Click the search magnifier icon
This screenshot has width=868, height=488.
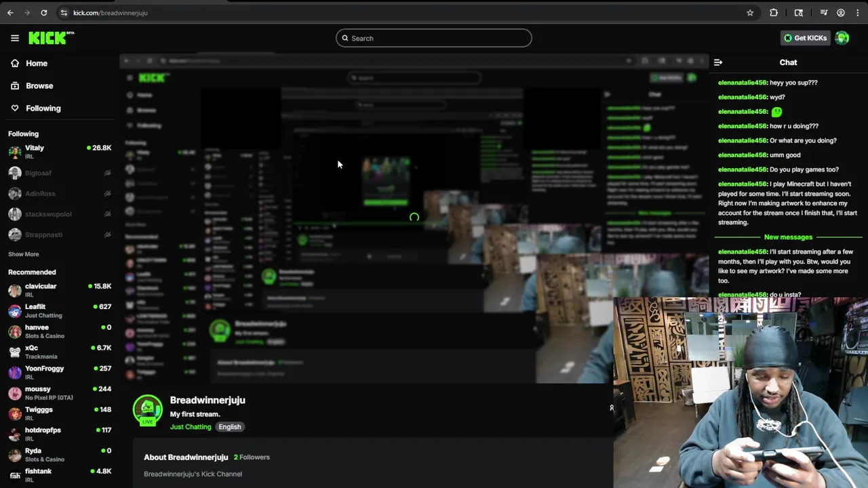coord(345,39)
